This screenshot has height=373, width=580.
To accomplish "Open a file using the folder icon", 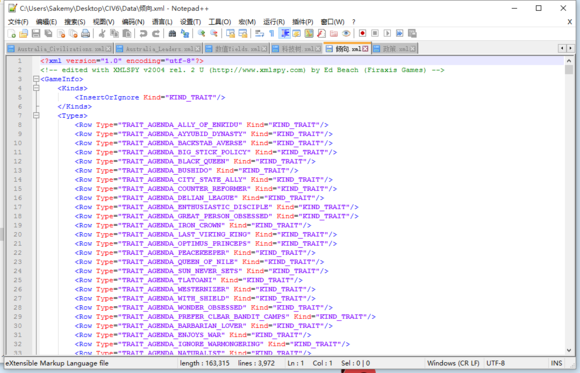I will click(x=24, y=34).
